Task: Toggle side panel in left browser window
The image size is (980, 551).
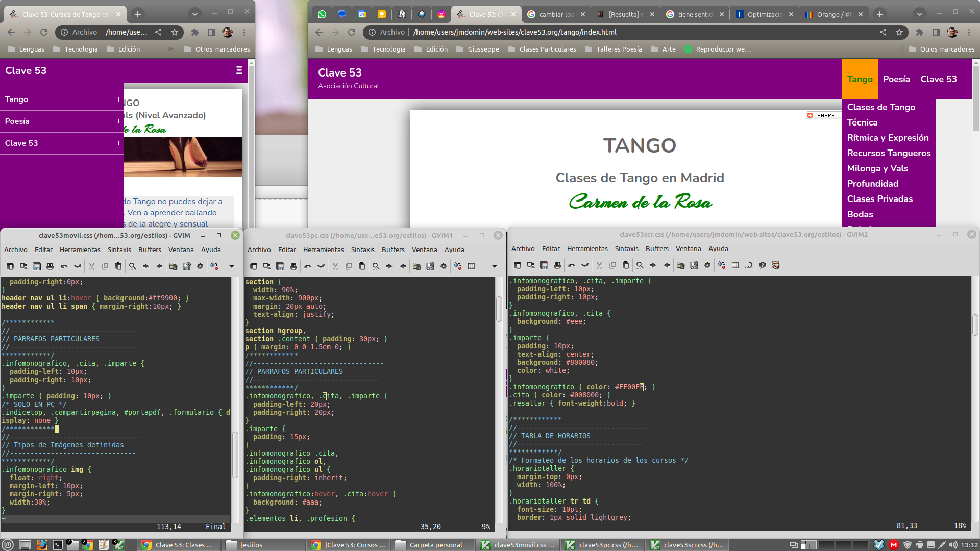Action: (x=211, y=32)
